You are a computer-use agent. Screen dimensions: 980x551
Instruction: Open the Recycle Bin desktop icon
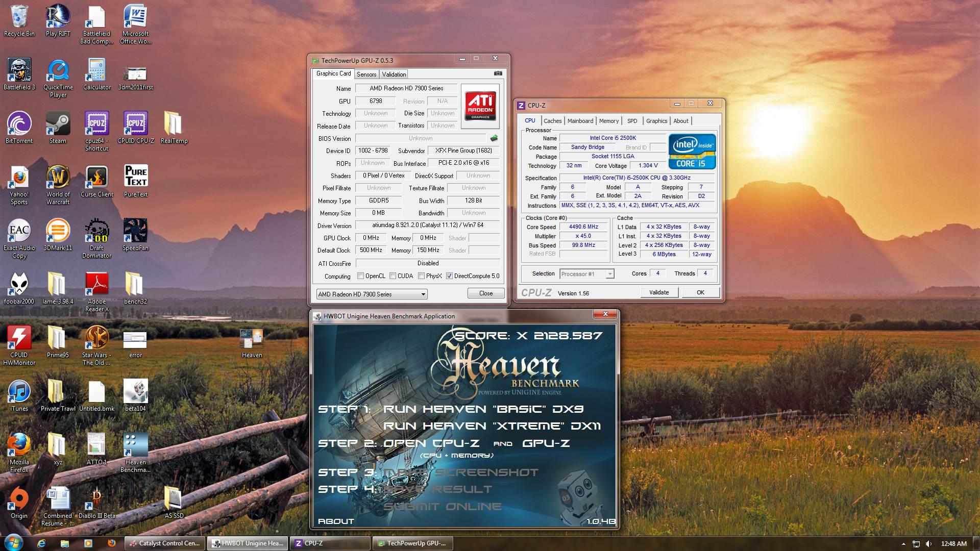[19, 21]
